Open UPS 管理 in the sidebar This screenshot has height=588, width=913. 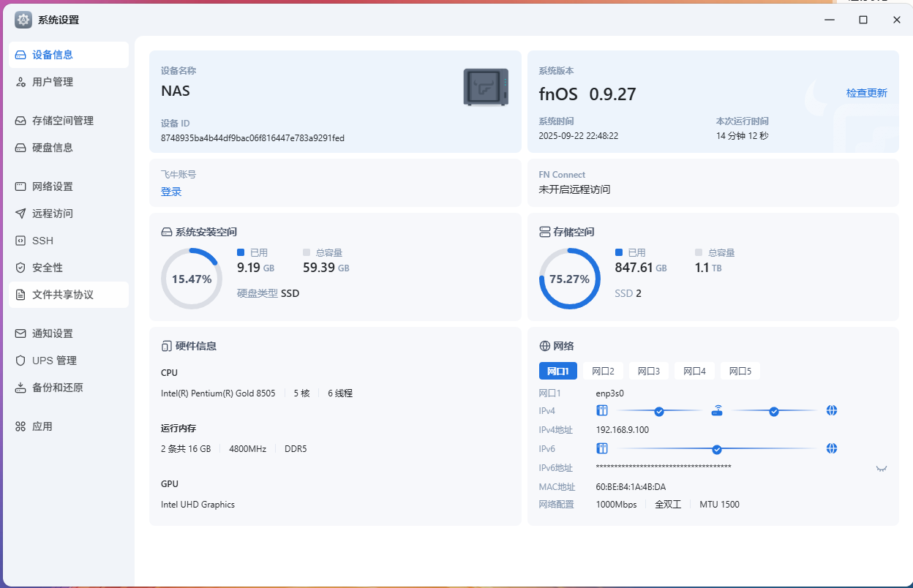[53, 361]
